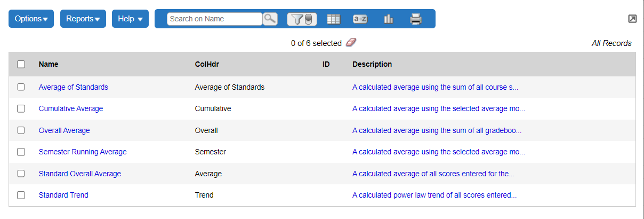
Task: Open the Cumulative Average link
Action: click(x=71, y=108)
